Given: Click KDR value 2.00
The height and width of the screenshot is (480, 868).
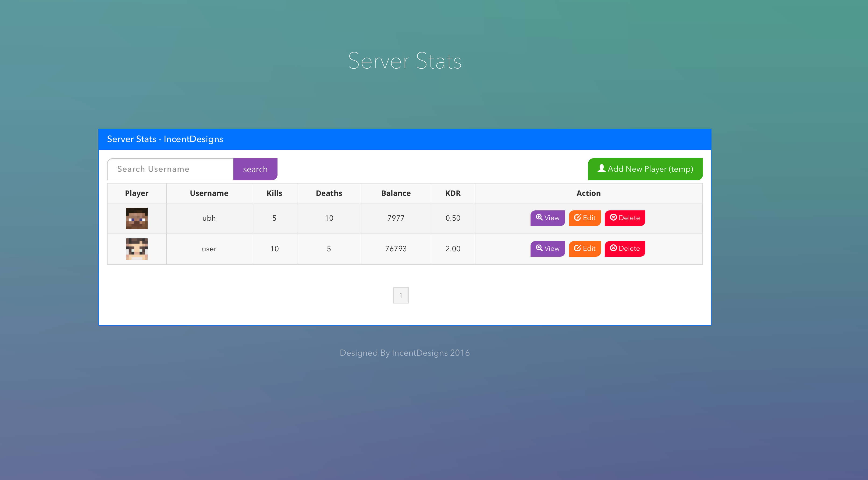Looking at the screenshot, I should pyautogui.click(x=453, y=249).
